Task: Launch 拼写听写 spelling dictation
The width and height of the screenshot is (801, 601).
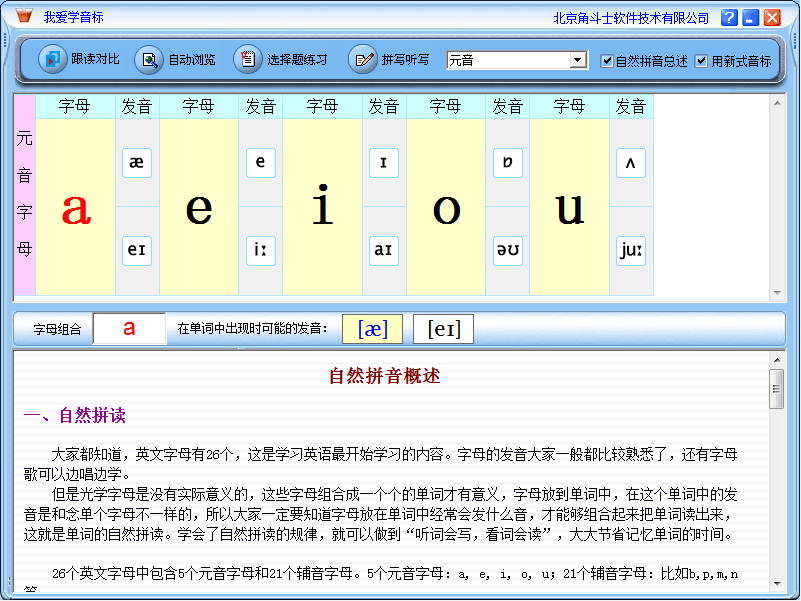Action: click(x=362, y=59)
